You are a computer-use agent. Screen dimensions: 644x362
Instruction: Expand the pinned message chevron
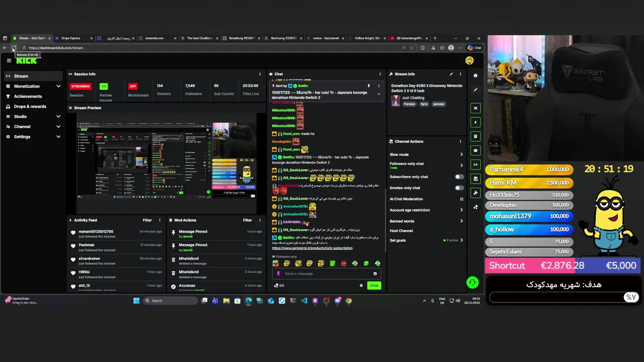click(x=379, y=94)
